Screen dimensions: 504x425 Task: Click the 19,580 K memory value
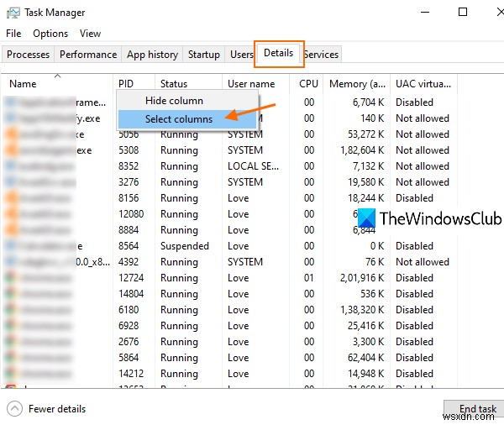[x=366, y=182]
